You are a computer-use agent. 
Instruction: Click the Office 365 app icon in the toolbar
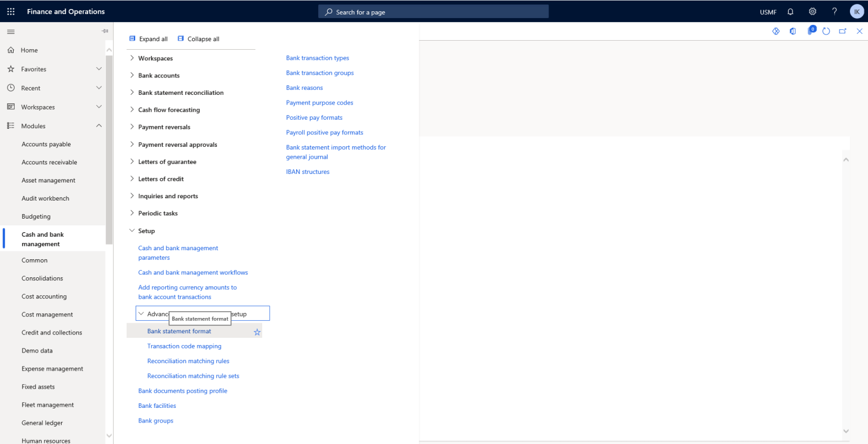click(792, 31)
